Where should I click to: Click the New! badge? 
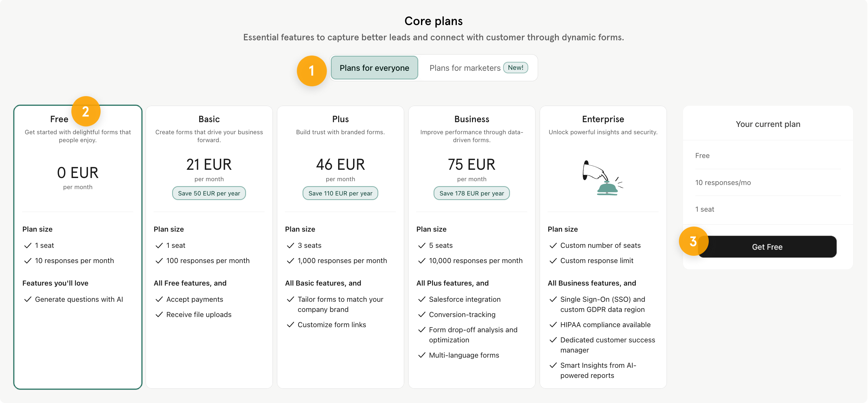click(515, 67)
